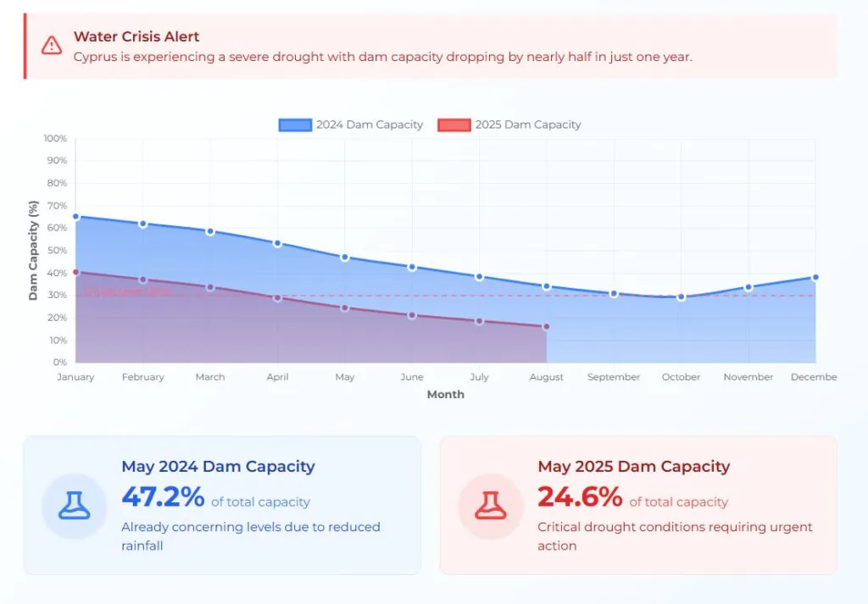
Task: Click the August 2025 data point
Action: coord(547,326)
